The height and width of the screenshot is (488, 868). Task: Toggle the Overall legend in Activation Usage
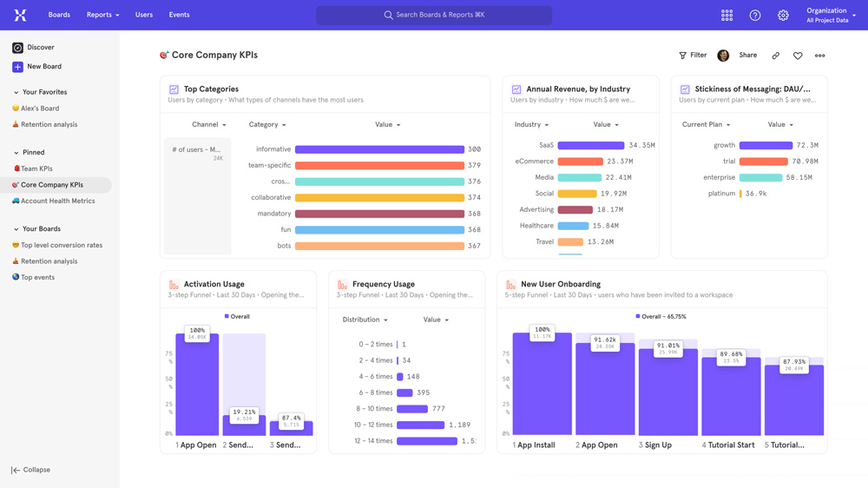click(237, 317)
